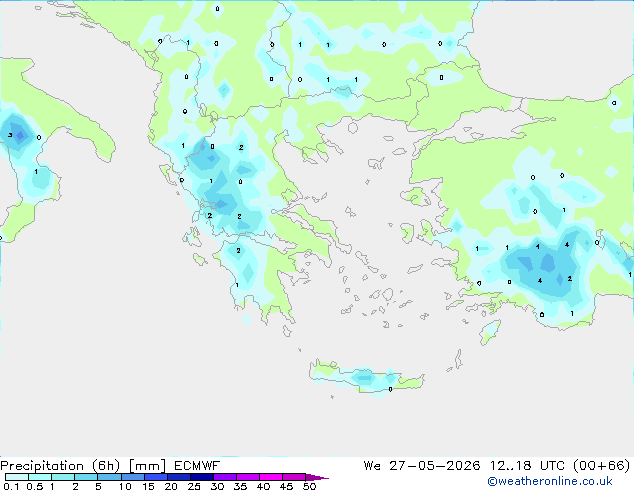Click the 2–5 mm legend color box
634x490 pixels.
coord(86,477)
